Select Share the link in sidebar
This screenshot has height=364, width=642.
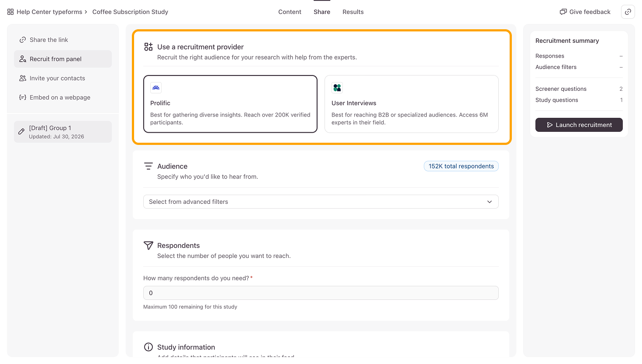coord(63,40)
